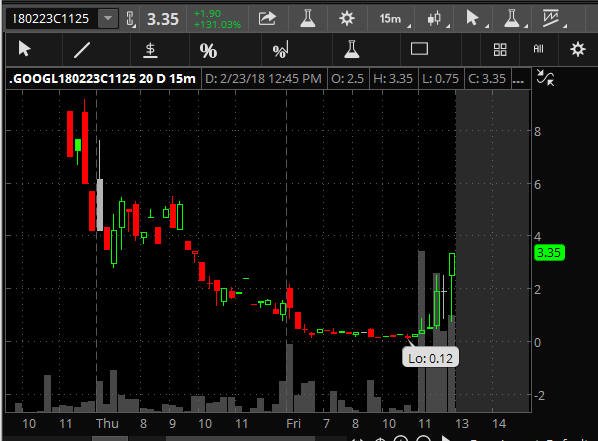Click the flask icon in drawing toolbar
Image resolution: width=598 pixels, height=441 pixels.
click(x=351, y=50)
